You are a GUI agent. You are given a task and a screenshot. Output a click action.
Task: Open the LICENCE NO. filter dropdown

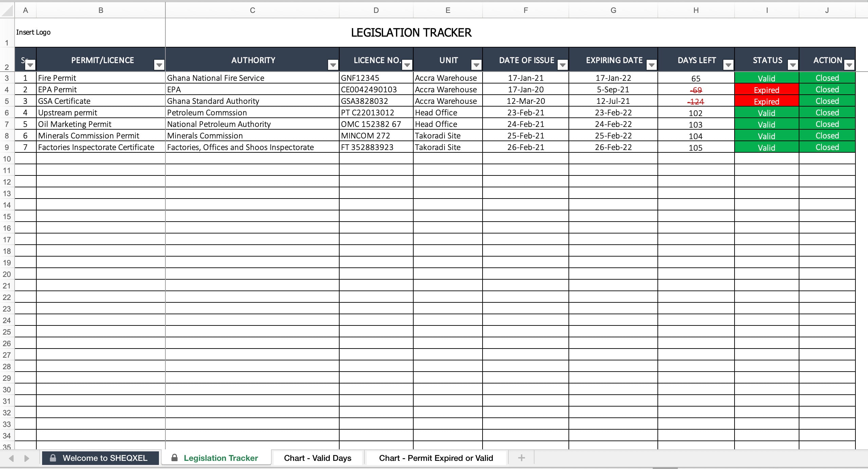point(406,64)
